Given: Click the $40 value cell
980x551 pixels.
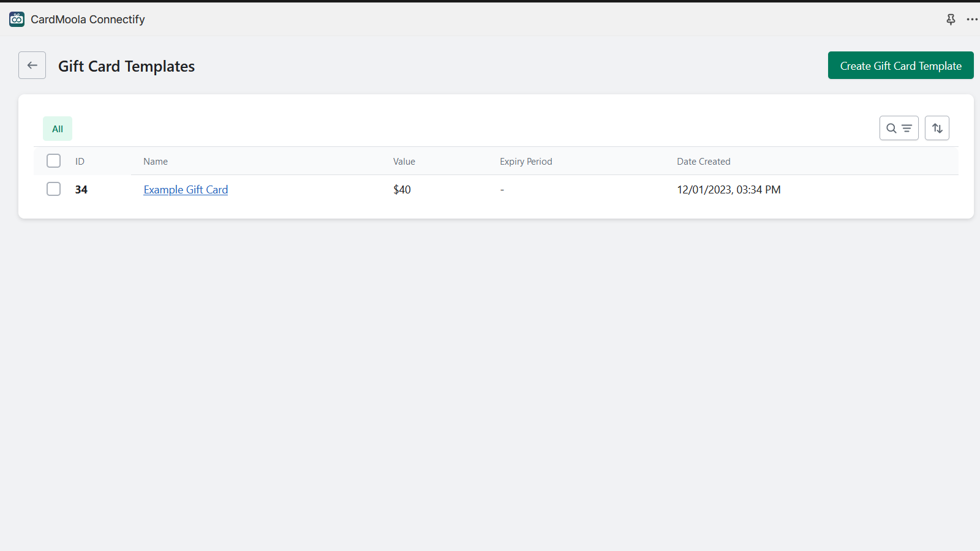Looking at the screenshot, I should pos(402,190).
